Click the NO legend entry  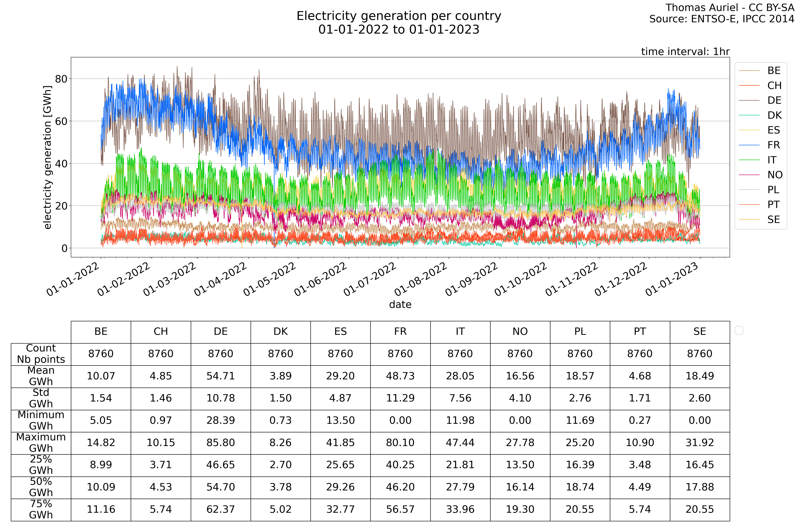(775, 175)
